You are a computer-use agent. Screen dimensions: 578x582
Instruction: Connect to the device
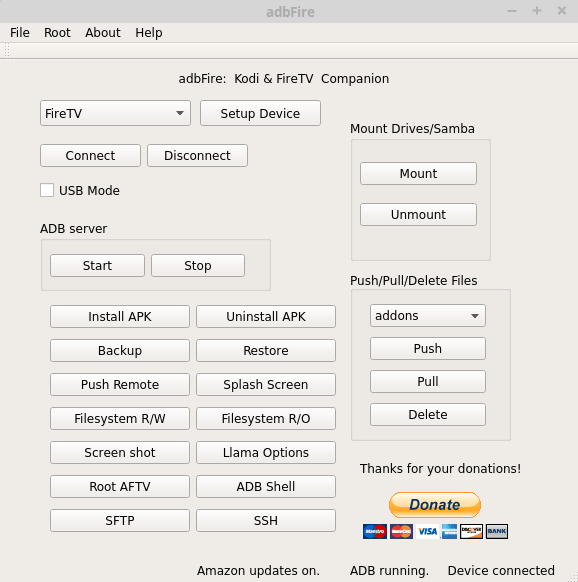(90, 156)
